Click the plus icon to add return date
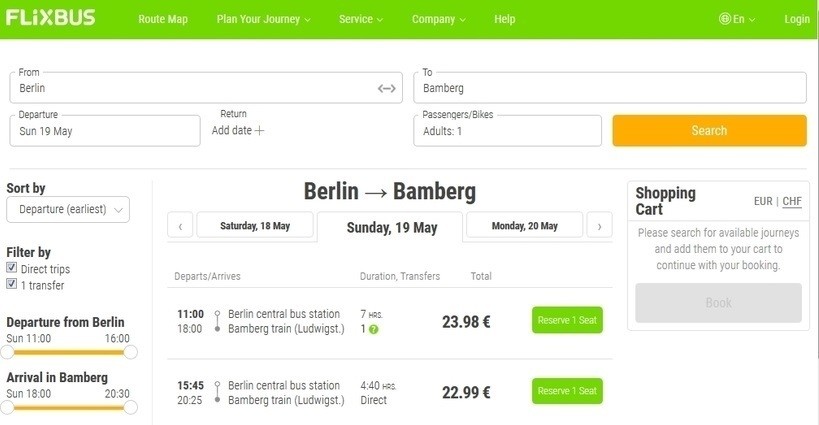The height and width of the screenshot is (425, 819). pos(260,131)
